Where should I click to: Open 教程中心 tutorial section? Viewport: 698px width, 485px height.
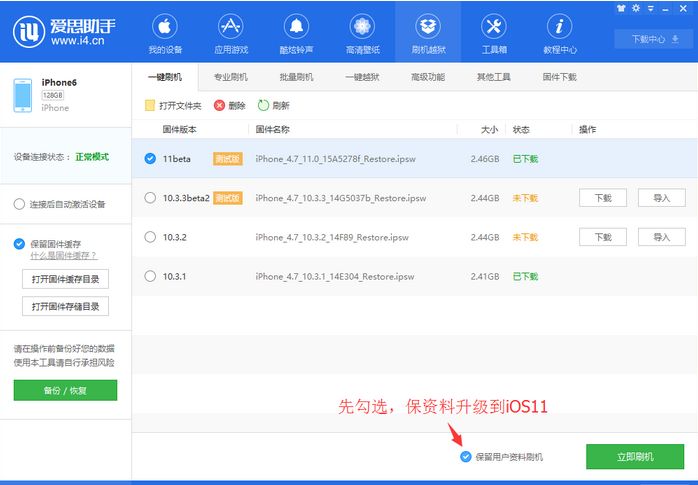(560, 34)
